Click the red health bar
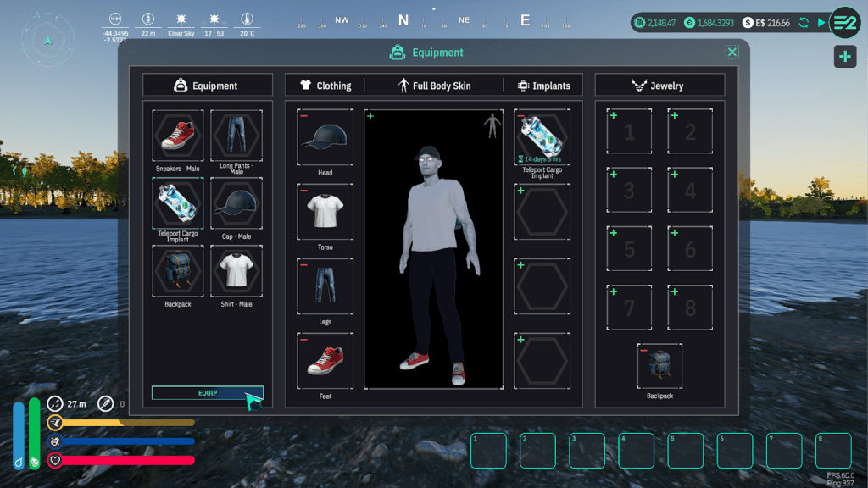The width and height of the screenshot is (868, 488). pyautogui.click(x=127, y=461)
